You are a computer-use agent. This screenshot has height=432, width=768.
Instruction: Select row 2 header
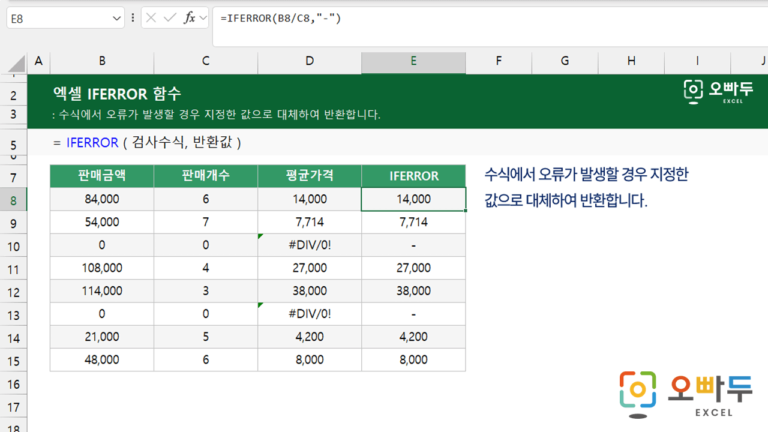[x=13, y=96]
